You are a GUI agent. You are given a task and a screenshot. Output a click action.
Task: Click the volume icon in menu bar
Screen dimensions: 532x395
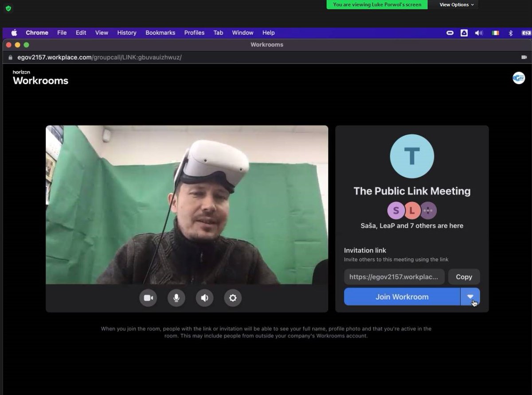pyautogui.click(x=479, y=33)
